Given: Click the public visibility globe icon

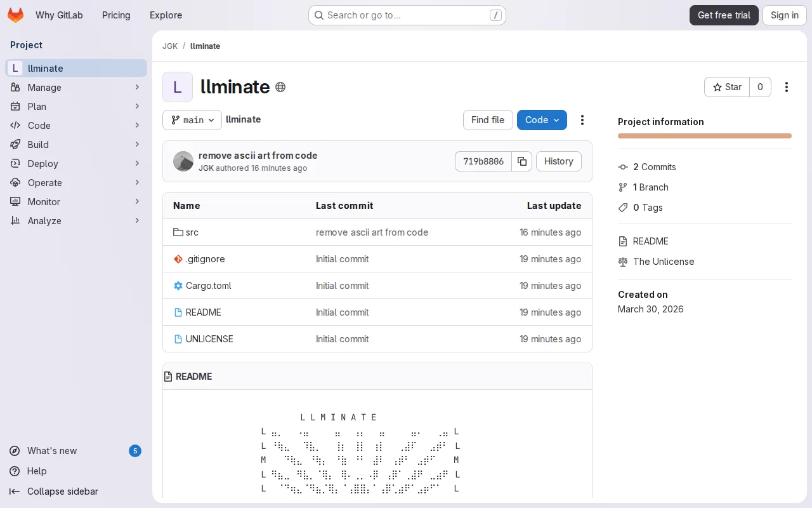Looking at the screenshot, I should click(x=280, y=87).
